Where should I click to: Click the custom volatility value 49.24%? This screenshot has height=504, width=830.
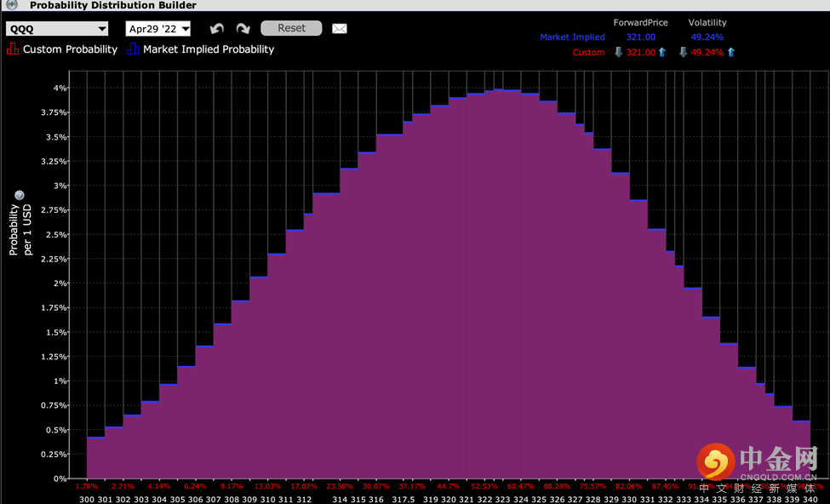tap(707, 53)
